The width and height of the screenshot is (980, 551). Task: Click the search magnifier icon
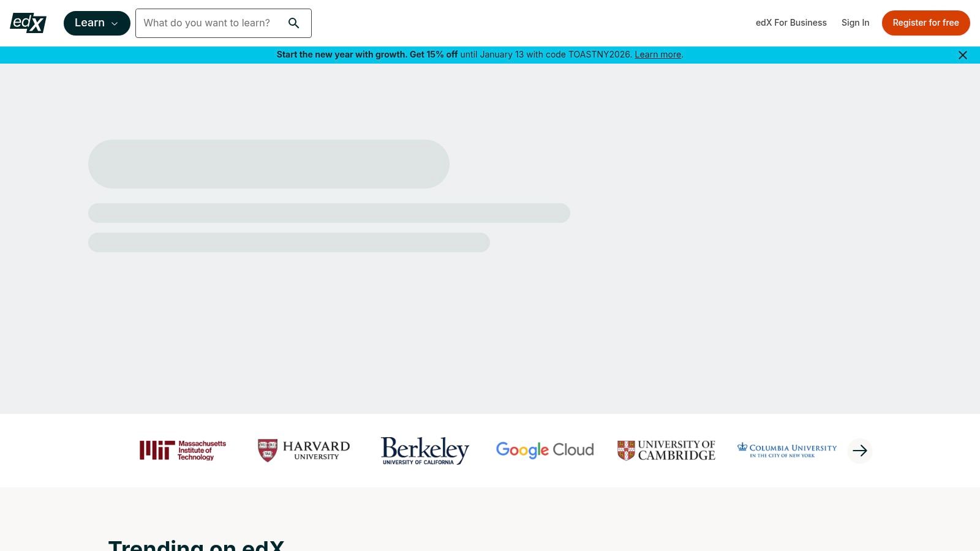pos(294,23)
